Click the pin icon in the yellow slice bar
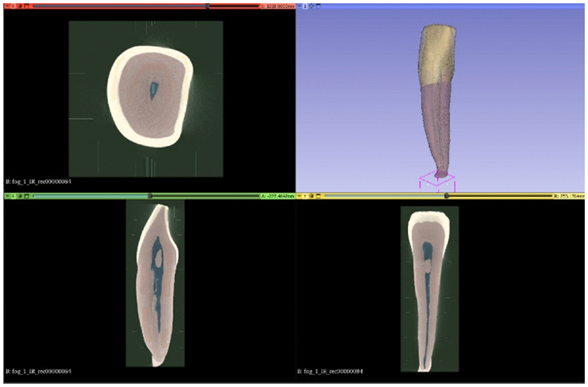Image resolution: width=588 pixels, height=387 pixels. (x=299, y=196)
